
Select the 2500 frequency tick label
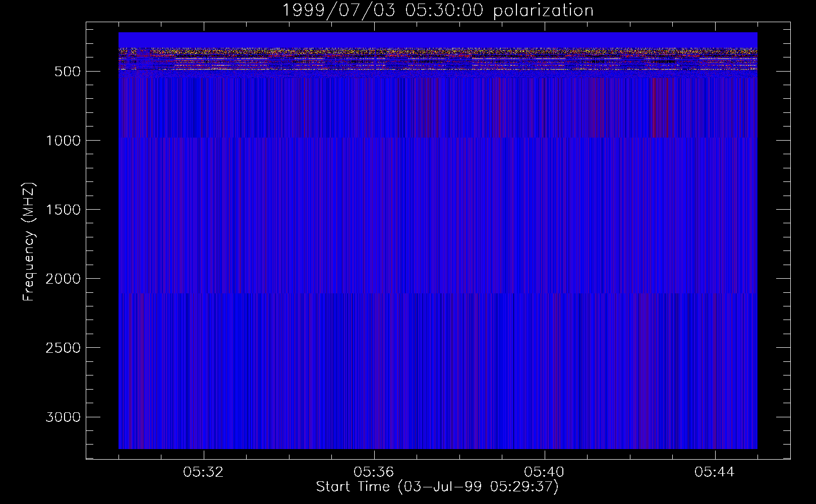(63, 348)
